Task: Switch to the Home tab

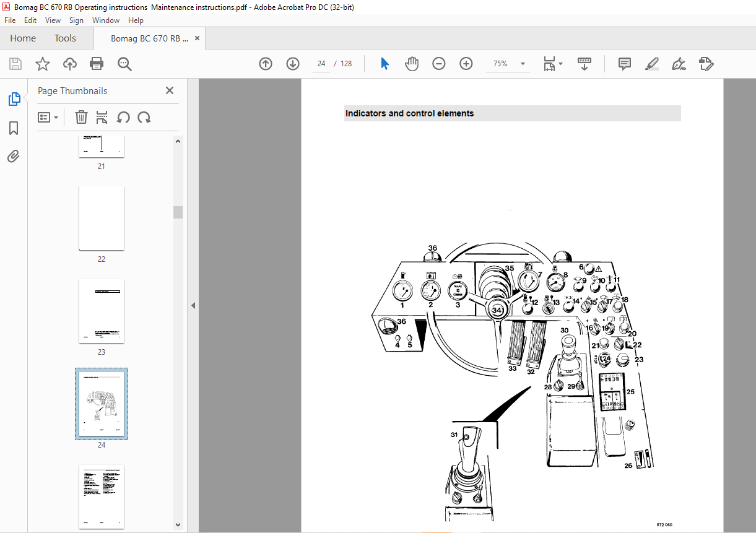Action: (23, 38)
